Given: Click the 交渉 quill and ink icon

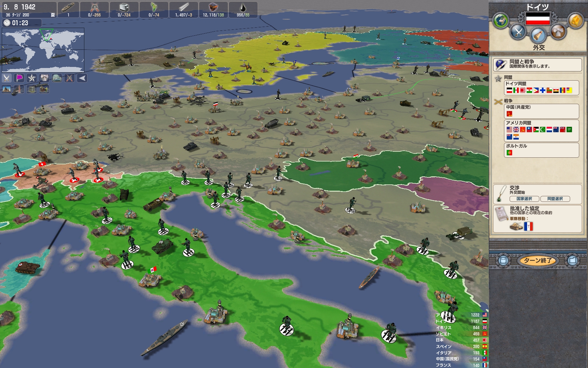Looking at the screenshot, I should [501, 194].
